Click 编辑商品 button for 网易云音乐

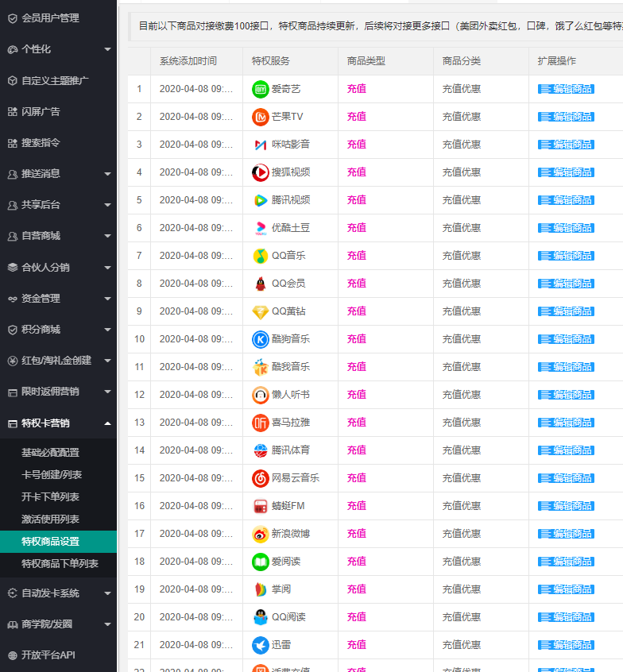(x=566, y=478)
